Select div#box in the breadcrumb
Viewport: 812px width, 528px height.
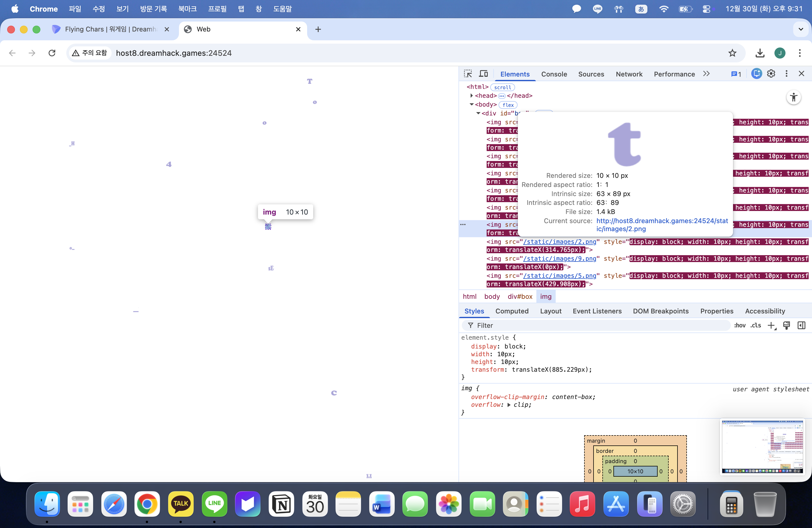click(x=520, y=296)
